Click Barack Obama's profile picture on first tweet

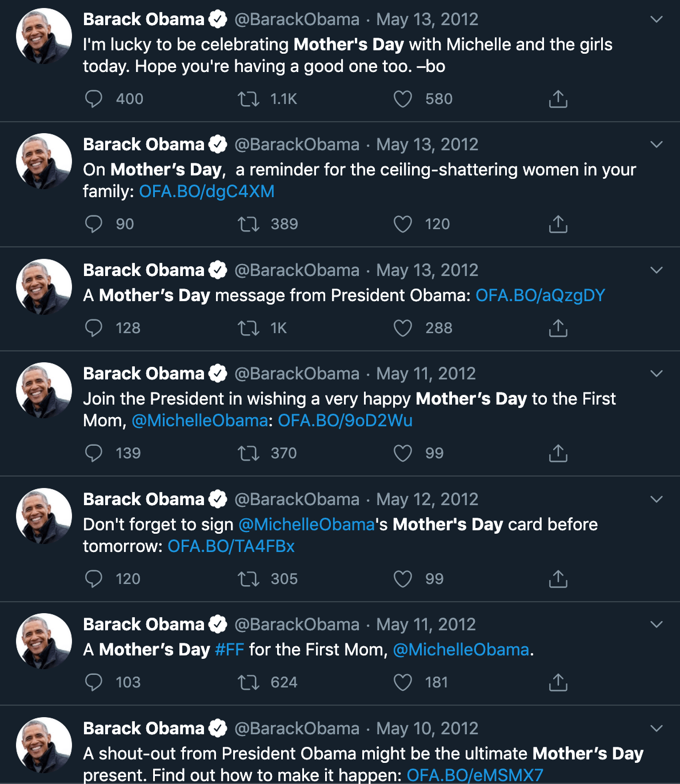(x=43, y=35)
